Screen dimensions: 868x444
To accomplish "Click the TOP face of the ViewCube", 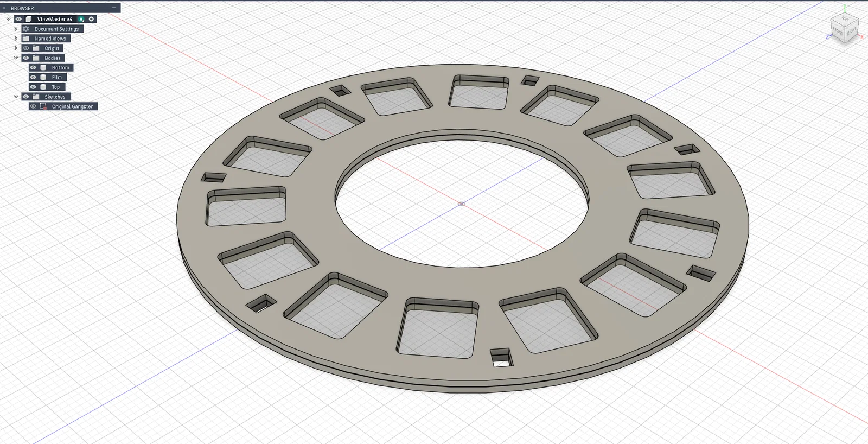I will [845, 19].
